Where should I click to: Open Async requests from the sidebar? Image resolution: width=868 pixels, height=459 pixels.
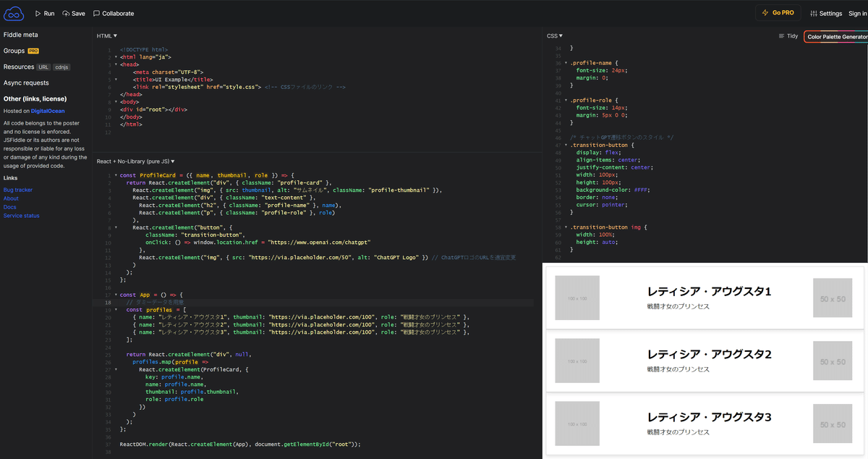(27, 83)
